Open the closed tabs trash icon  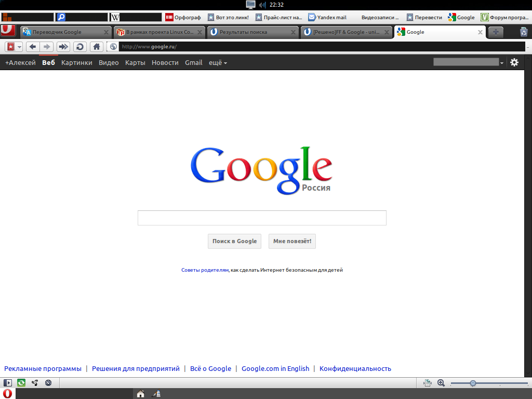pos(524,32)
